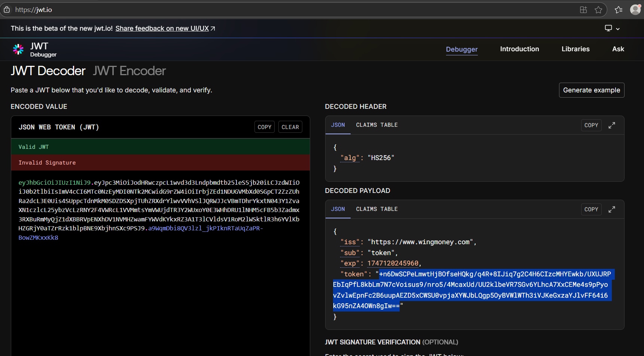Open browser apps grid icon
The height and width of the screenshot is (356, 644).
(x=583, y=10)
